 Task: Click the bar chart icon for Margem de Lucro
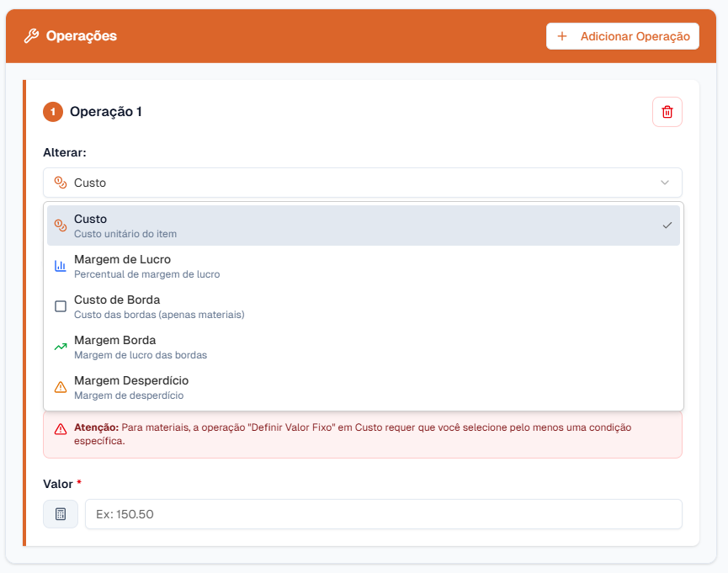pyautogui.click(x=61, y=266)
